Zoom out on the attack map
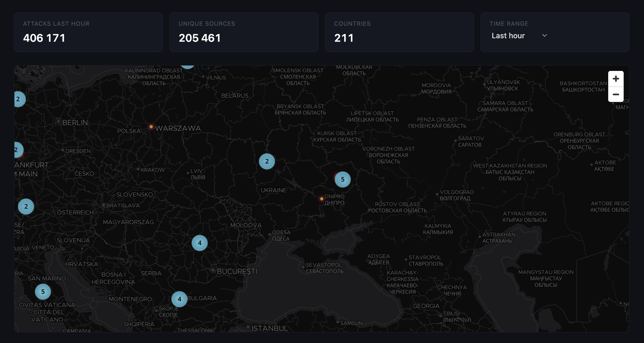The height and width of the screenshot is (343, 644). click(616, 94)
